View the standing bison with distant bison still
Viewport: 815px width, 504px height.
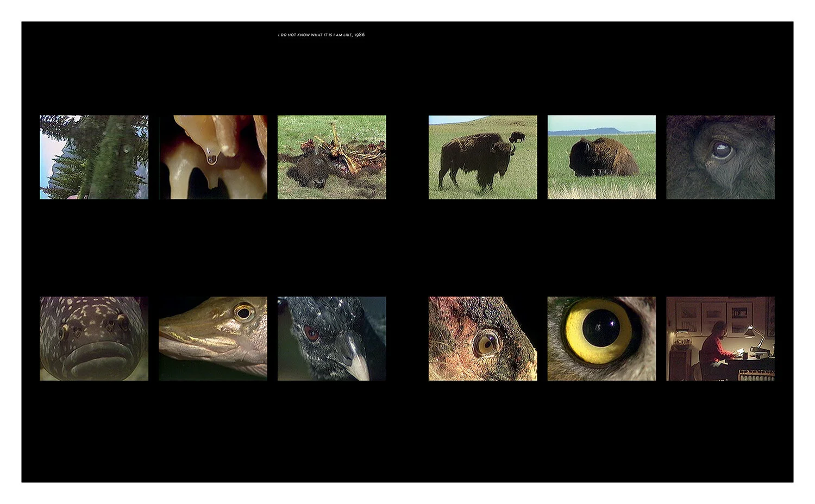pyautogui.click(x=482, y=157)
